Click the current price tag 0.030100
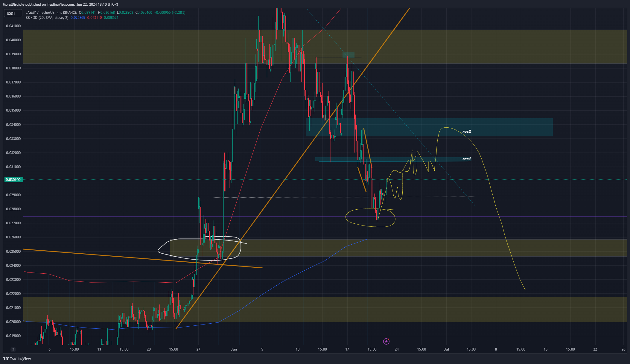The image size is (630, 364). point(13,180)
